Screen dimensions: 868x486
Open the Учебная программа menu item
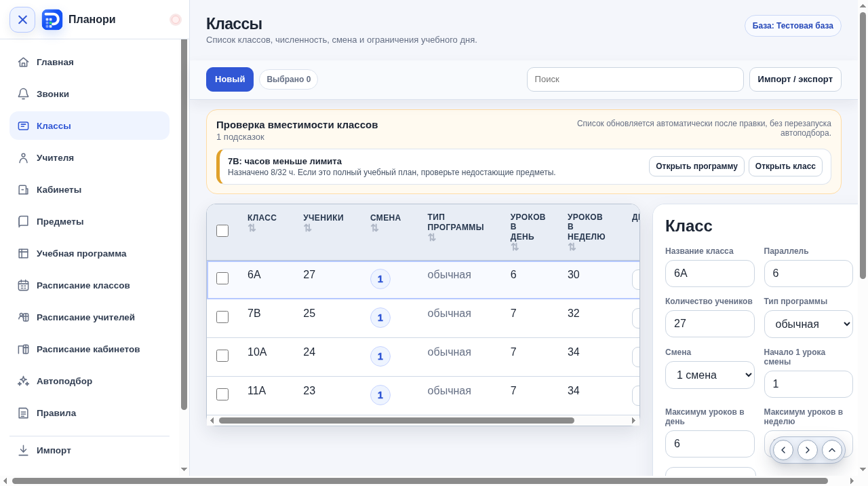tap(90, 254)
